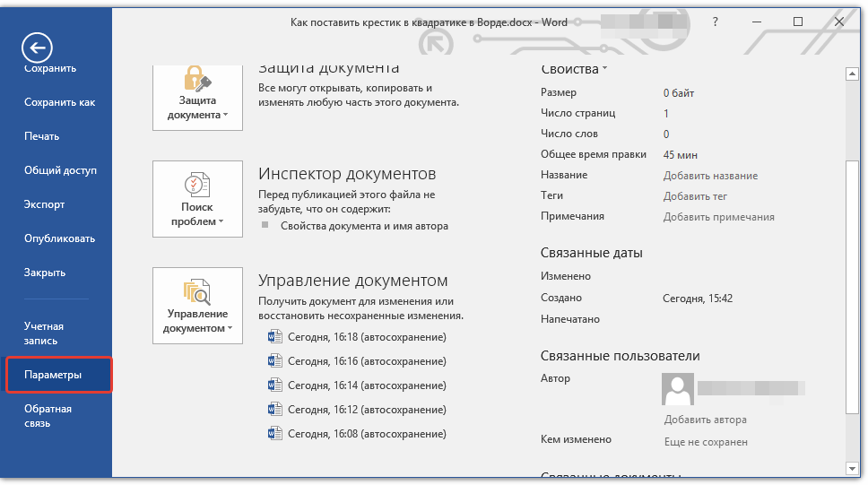Viewport: 868px width, 485px height.
Task: Click Word icon beside 16:16 autosave
Action: (x=275, y=361)
